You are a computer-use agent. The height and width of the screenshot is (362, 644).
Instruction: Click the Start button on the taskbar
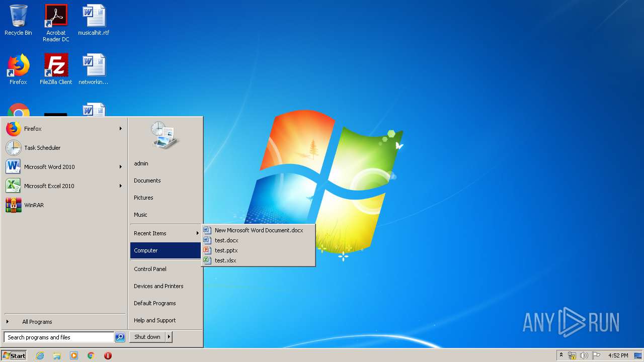coord(14,355)
